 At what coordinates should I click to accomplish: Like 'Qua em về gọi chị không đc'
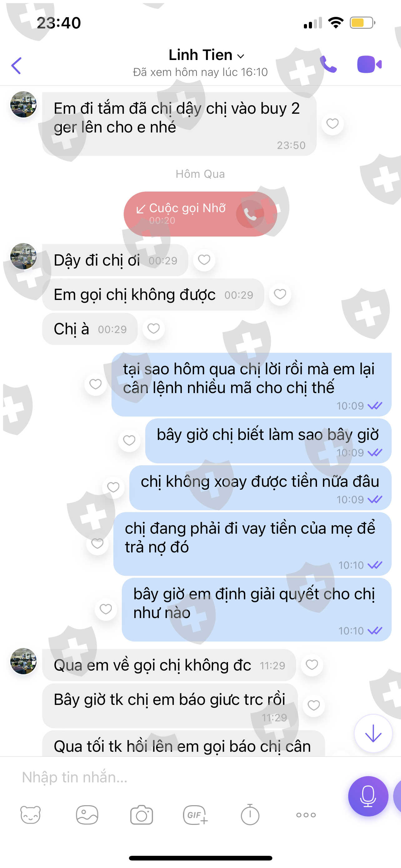312,665
